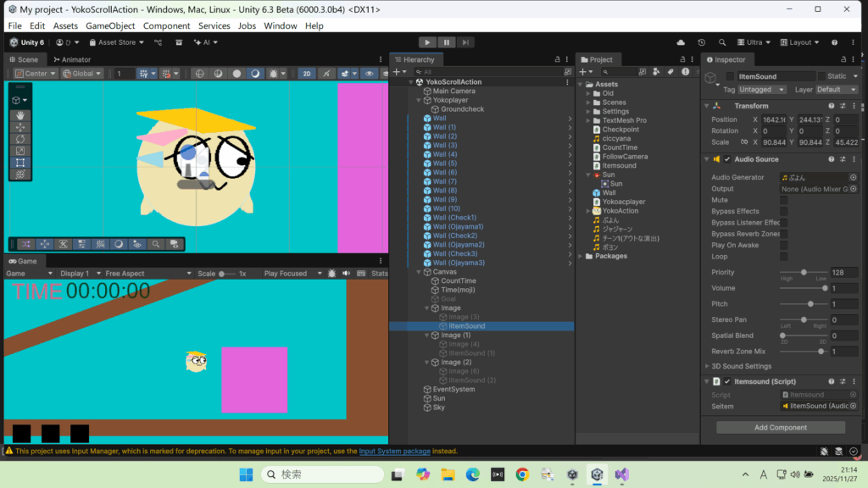Lock the Inspector panel
Viewport: 868px width, 488px height.
(x=842, y=59)
